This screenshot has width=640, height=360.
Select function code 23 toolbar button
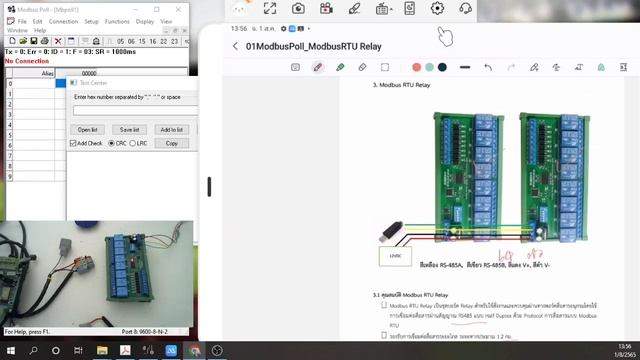point(174,41)
